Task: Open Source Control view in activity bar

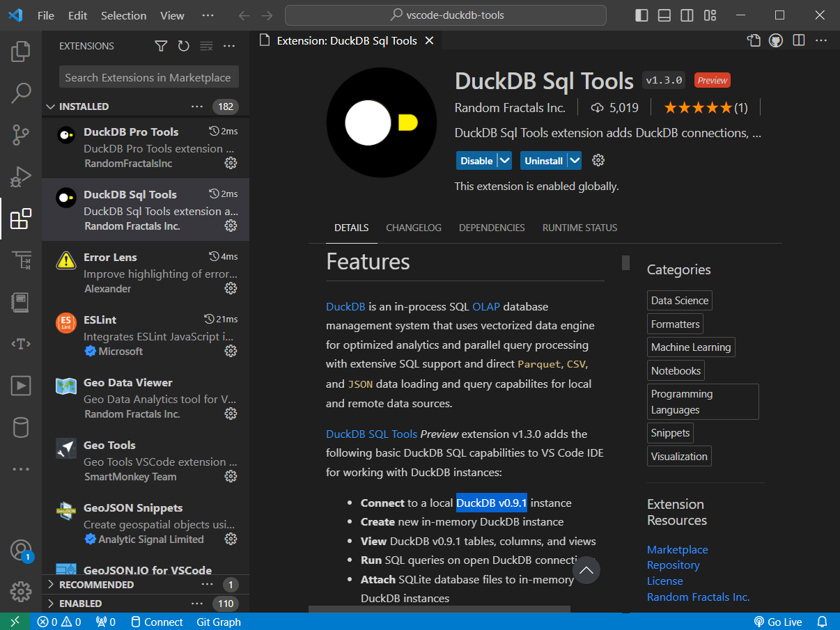Action: click(x=21, y=134)
